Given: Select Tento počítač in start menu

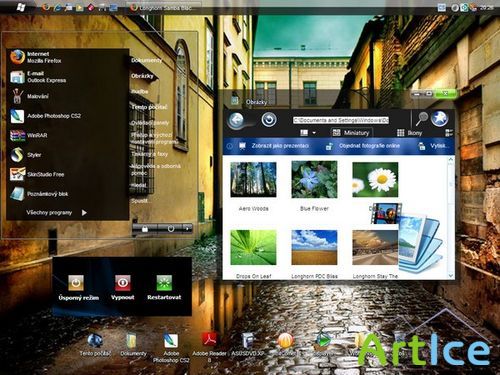Looking at the screenshot, I should [x=149, y=107].
